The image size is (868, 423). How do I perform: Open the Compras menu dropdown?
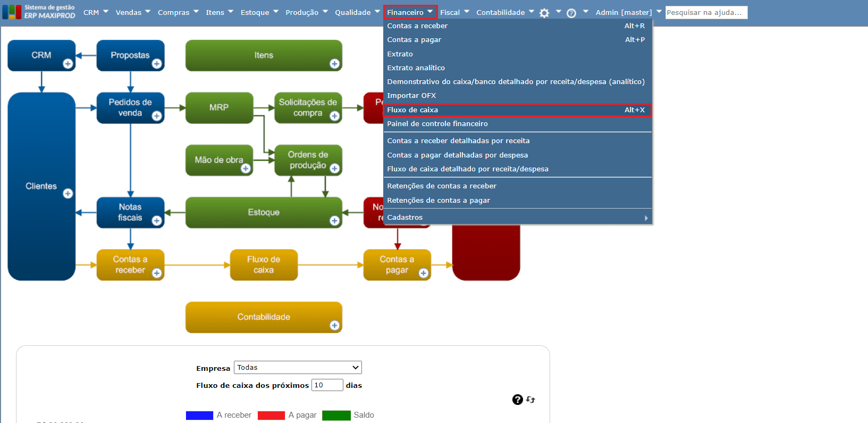tap(178, 12)
